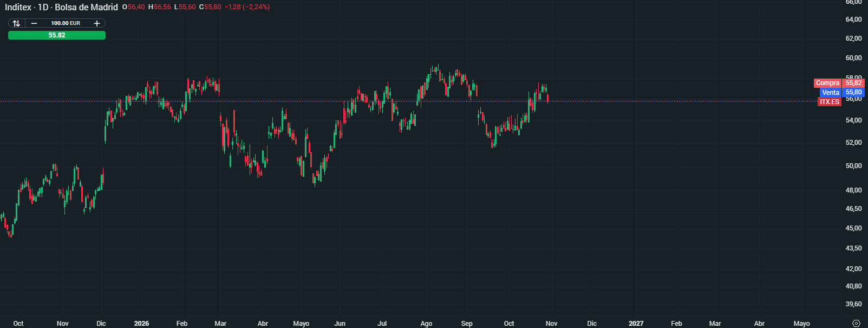The height and width of the screenshot is (328, 868).
Task: Click the 60,00 price axis label
Action: pos(854,58)
